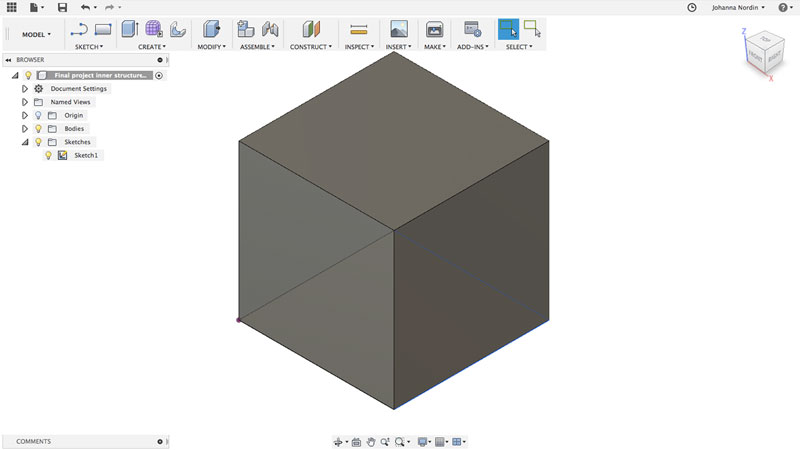The width and height of the screenshot is (800, 450).
Task: Select the sketch rectangle tool icon
Action: (103, 30)
